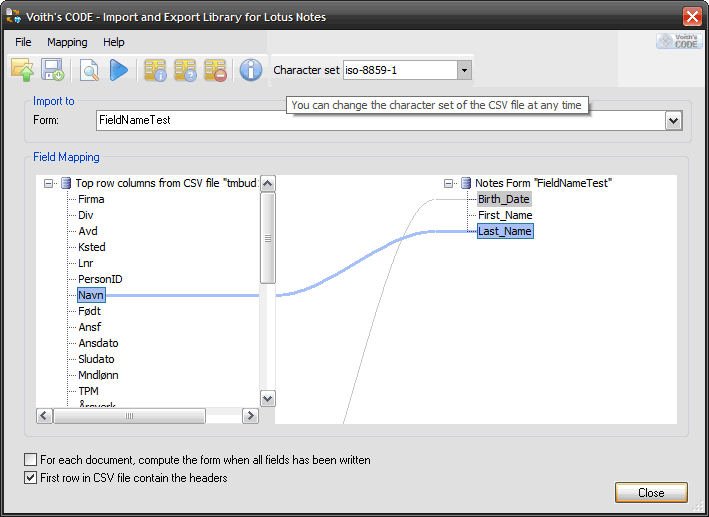This screenshot has height=517, width=709.
Task: Preview with the magnifier page icon
Action: (89, 70)
